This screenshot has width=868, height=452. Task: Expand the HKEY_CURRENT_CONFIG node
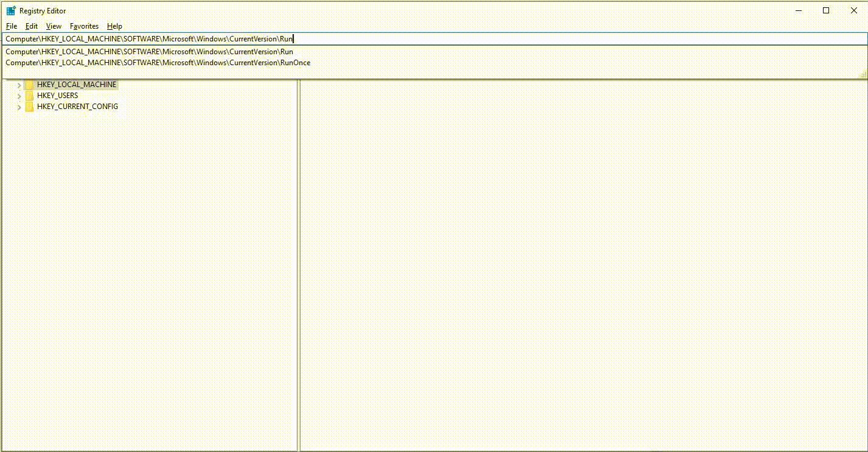pyautogui.click(x=19, y=107)
